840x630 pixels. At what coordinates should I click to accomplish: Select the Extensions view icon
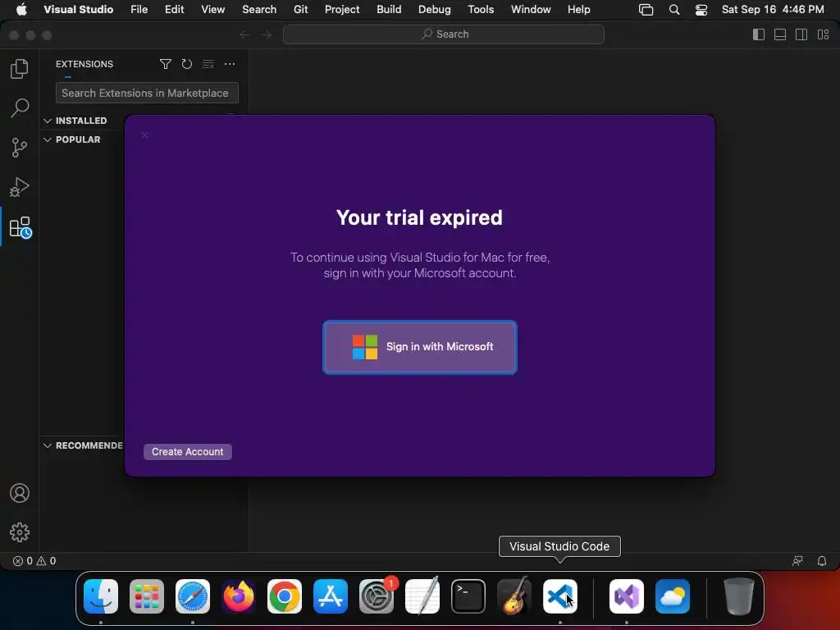point(21,227)
